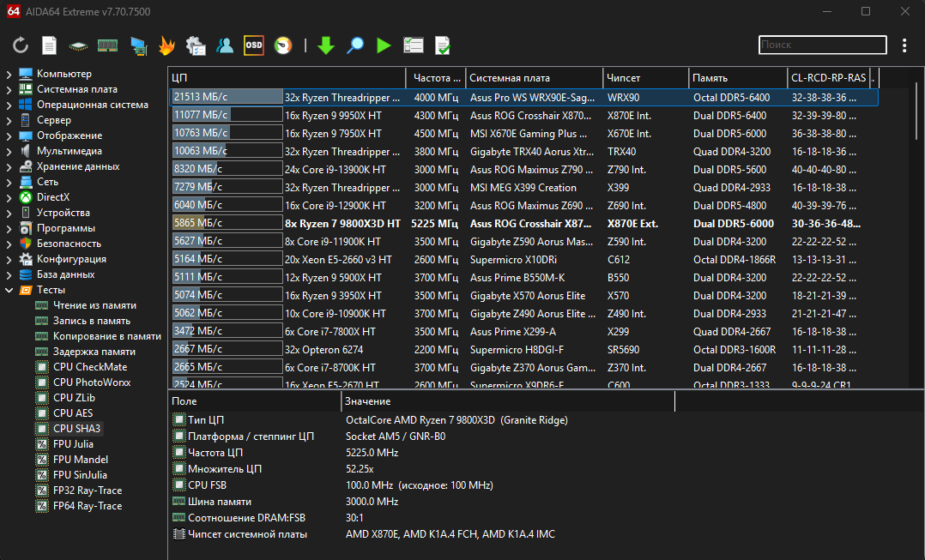
Task: Select Безопасность in the sidebar tree
Action: coord(69,244)
